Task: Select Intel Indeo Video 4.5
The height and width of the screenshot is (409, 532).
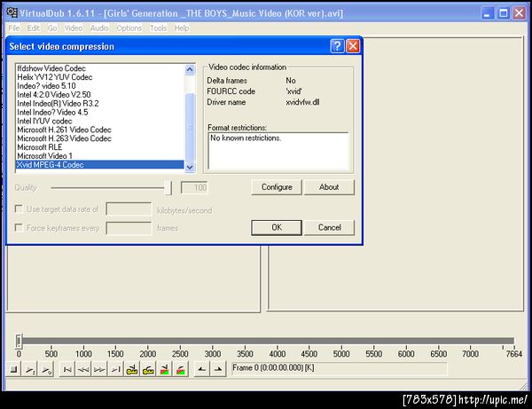Action: (100, 113)
